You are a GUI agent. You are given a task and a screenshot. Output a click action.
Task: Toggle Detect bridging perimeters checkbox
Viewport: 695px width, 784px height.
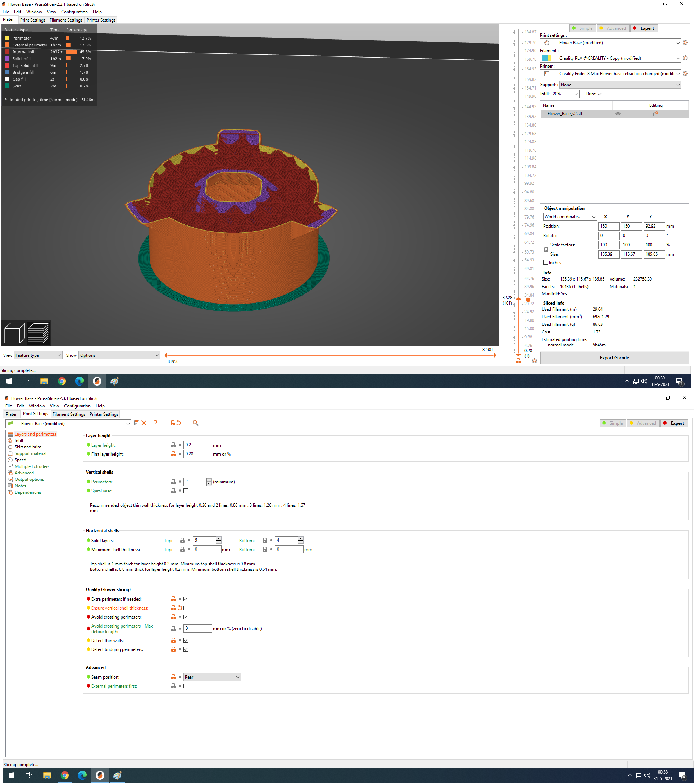click(x=186, y=649)
